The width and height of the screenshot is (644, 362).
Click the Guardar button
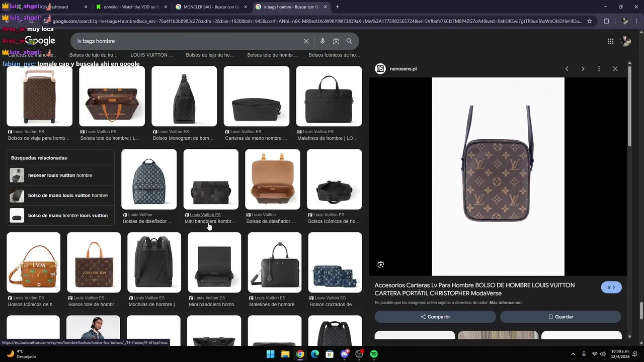(560, 317)
